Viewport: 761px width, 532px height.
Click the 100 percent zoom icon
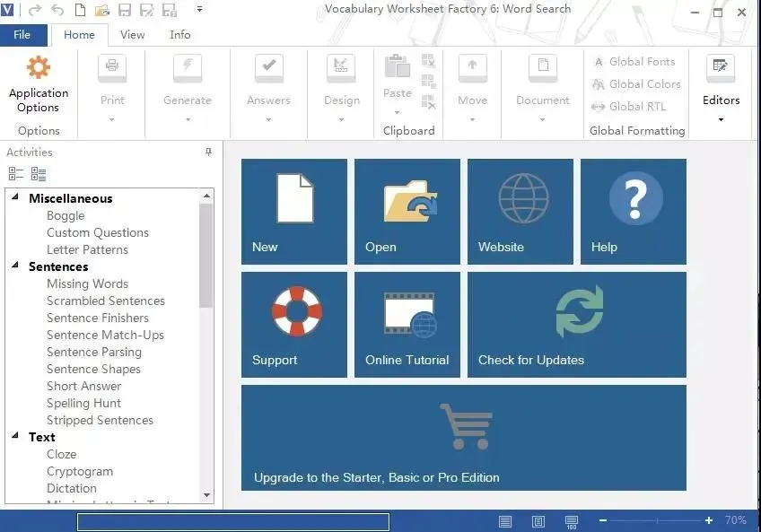pyautogui.click(x=572, y=522)
